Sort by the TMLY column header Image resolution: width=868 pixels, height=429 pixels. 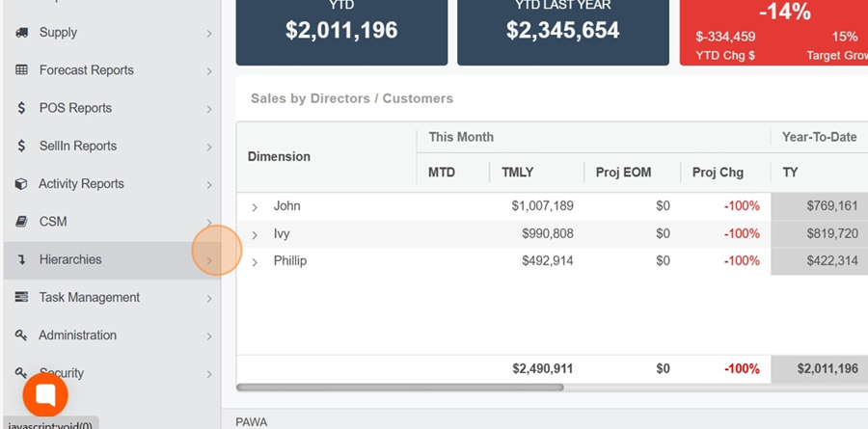(x=518, y=173)
